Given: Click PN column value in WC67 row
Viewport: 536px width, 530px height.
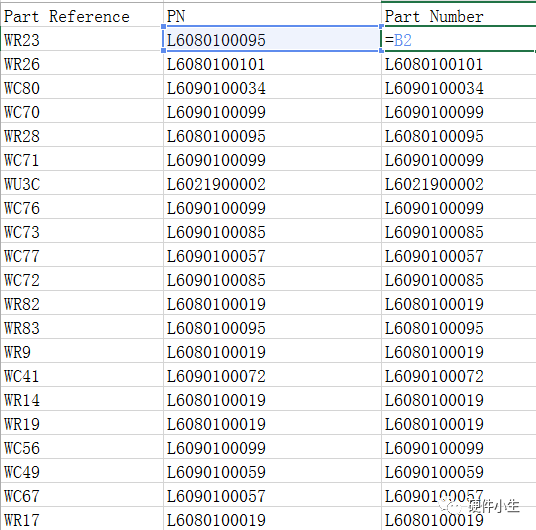Looking at the screenshot, I should point(272,495).
